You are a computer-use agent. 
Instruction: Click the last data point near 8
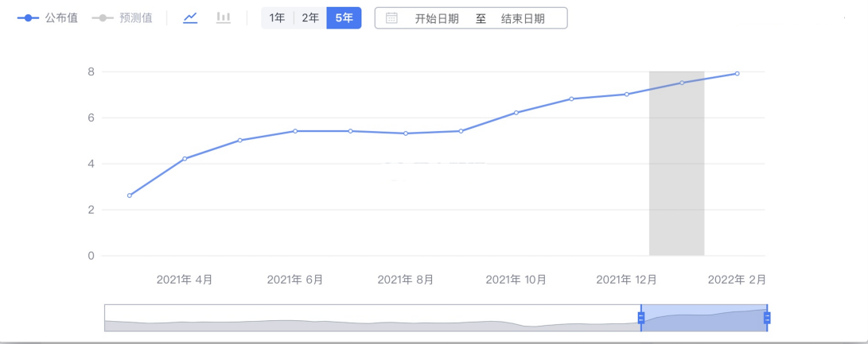(737, 74)
